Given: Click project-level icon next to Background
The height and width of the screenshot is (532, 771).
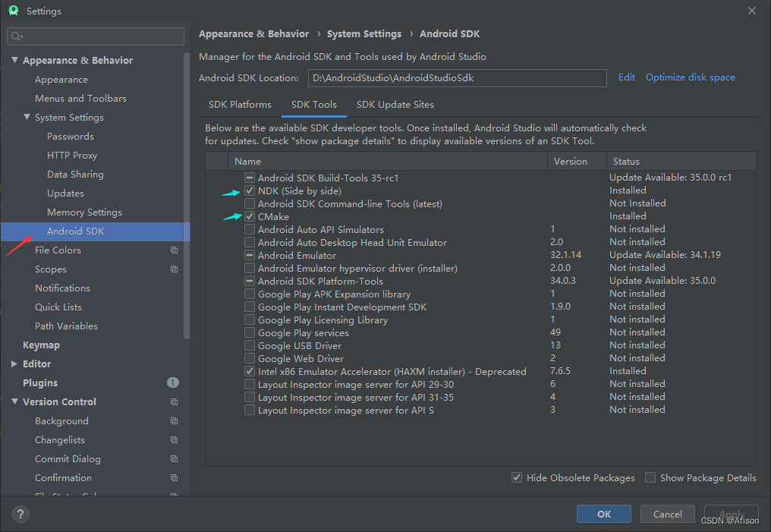Looking at the screenshot, I should click(x=174, y=421).
